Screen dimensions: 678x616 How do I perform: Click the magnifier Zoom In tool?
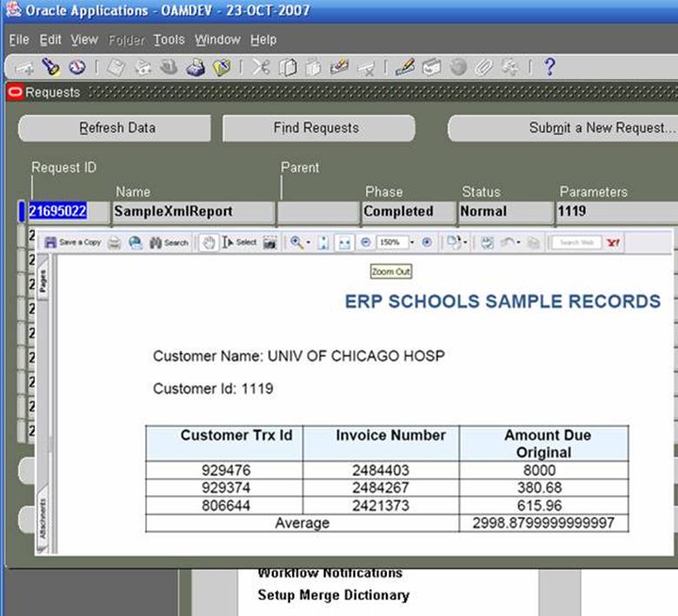point(296,242)
